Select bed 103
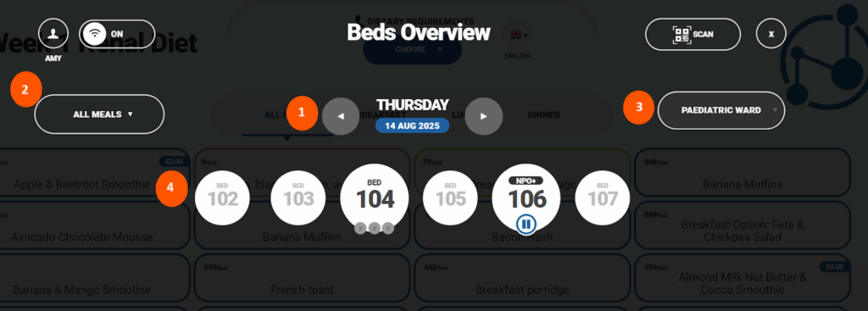This screenshot has width=868, height=311. tap(298, 198)
